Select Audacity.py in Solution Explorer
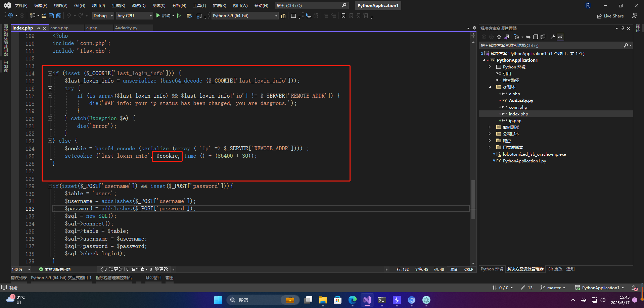This screenshot has width=644, height=308. coord(521,101)
